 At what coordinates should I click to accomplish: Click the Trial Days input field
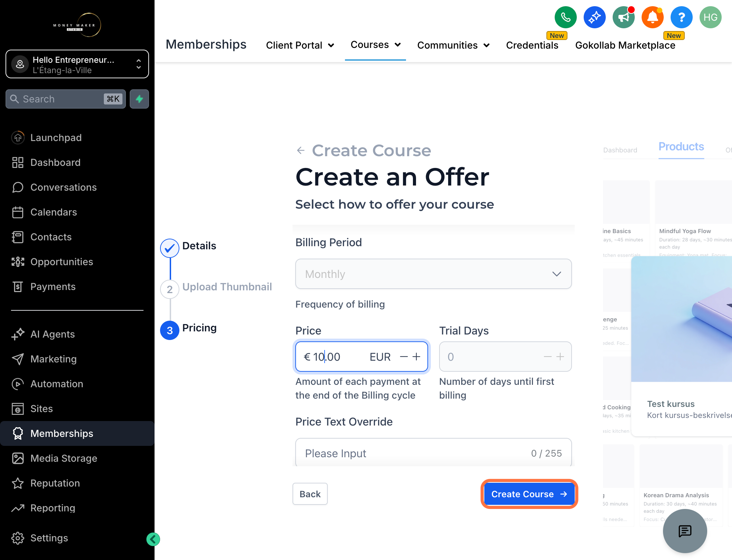[x=505, y=357]
